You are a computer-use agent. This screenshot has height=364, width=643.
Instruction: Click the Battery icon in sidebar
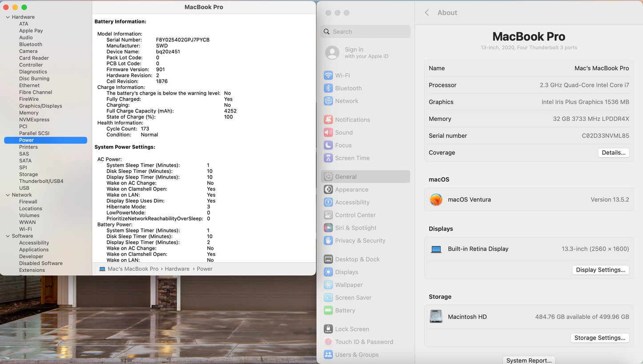(x=328, y=311)
